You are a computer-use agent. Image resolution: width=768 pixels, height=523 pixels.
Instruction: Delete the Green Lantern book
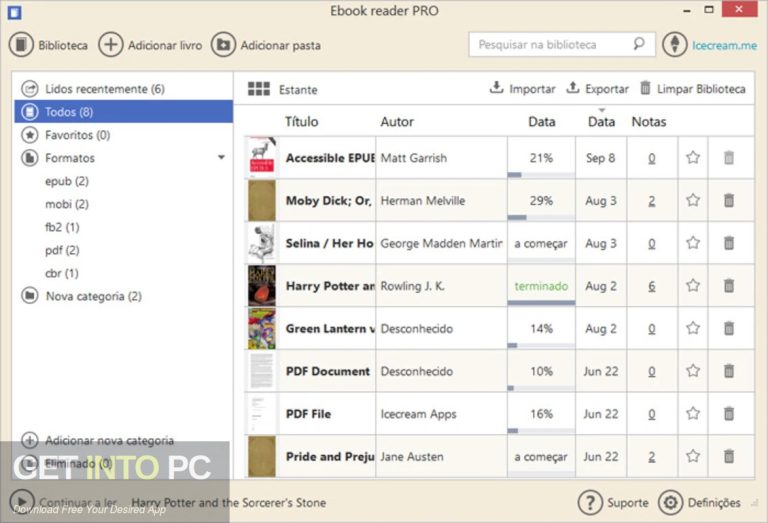point(729,328)
